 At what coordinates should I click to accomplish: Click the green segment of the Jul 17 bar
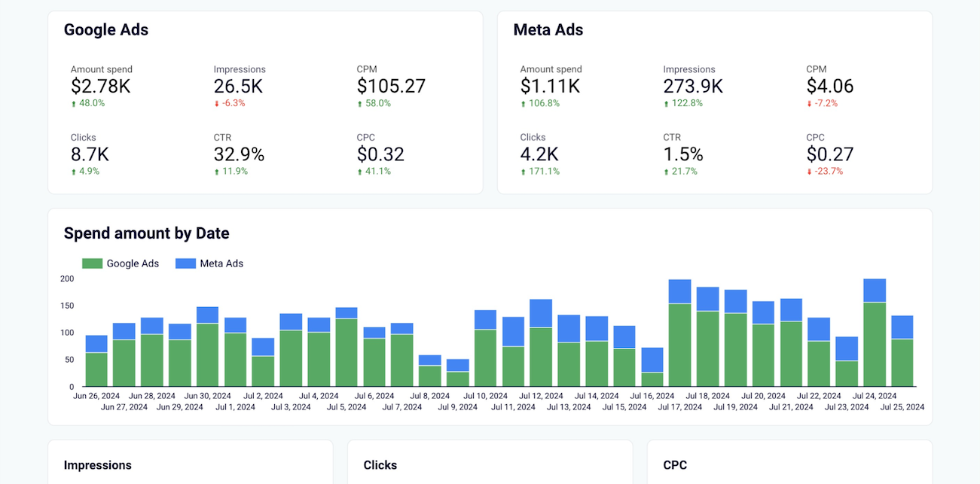[x=680, y=345]
